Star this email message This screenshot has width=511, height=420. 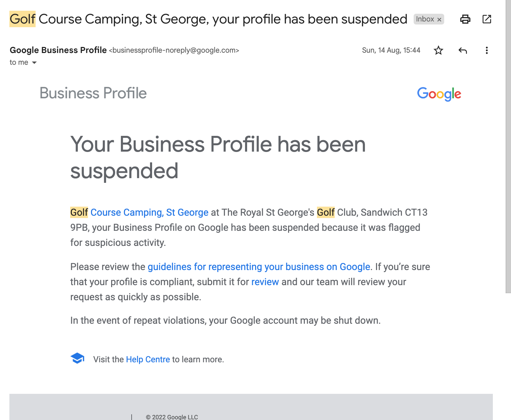[438, 50]
